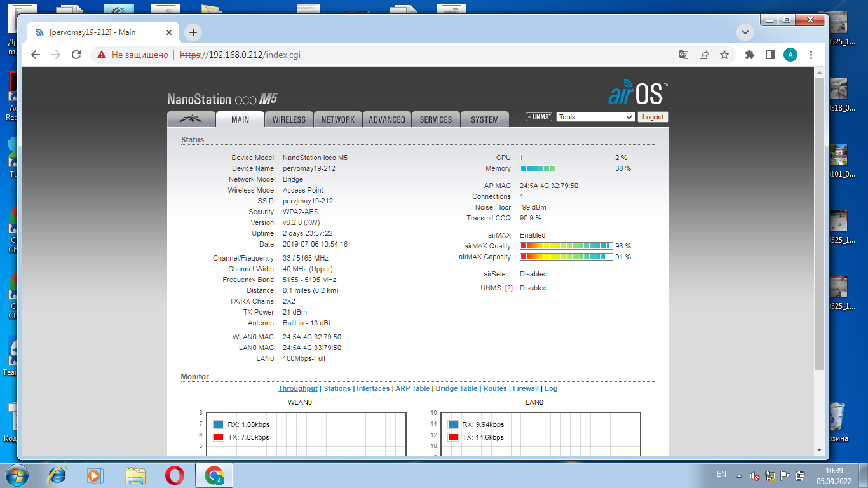Click the Logout button
The image size is (868, 488).
click(653, 117)
